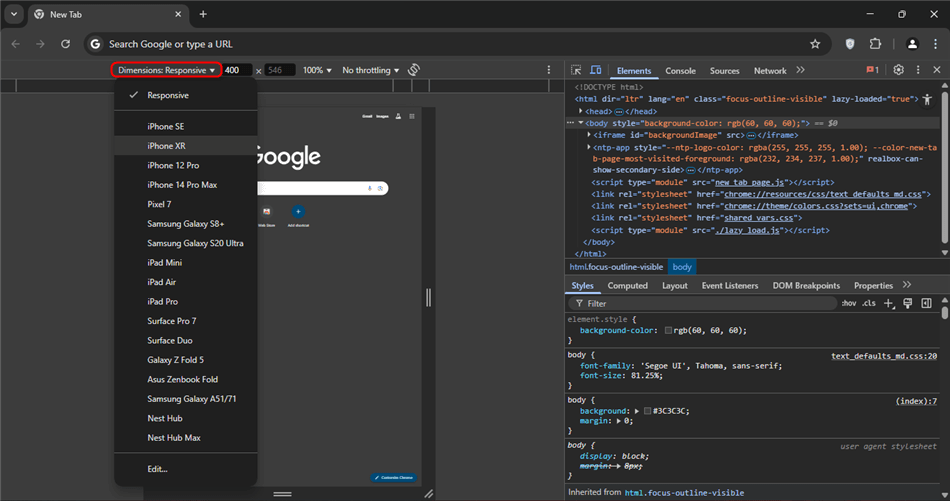This screenshot has height=501, width=950.
Task: Open the No throttling dropdown
Action: coord(370,70)
